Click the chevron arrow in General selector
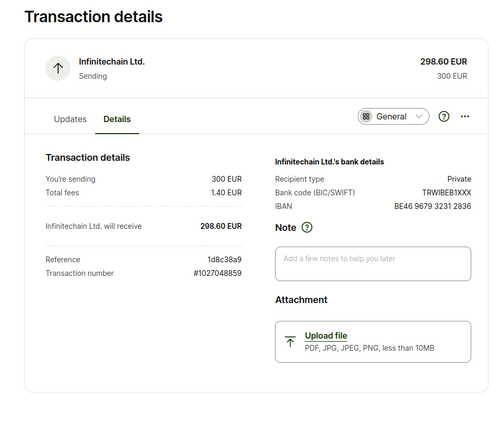Image resolution: width=500 pixels, height=421 pixels. (419, 116)
